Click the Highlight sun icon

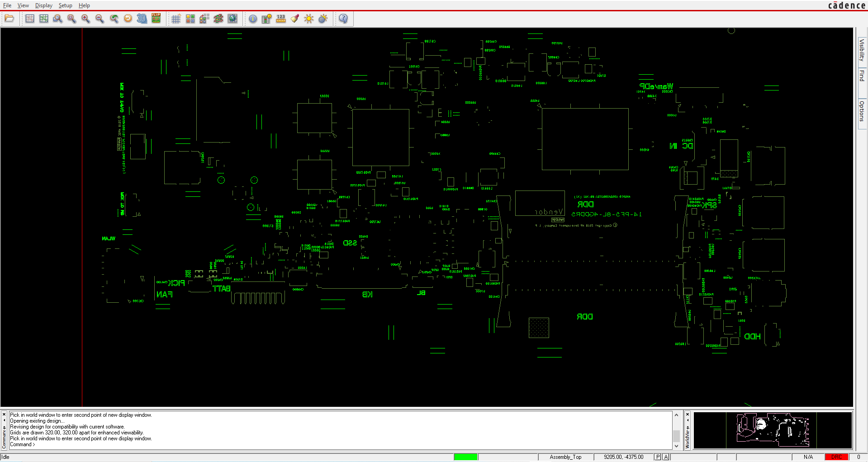click(309, 19)
